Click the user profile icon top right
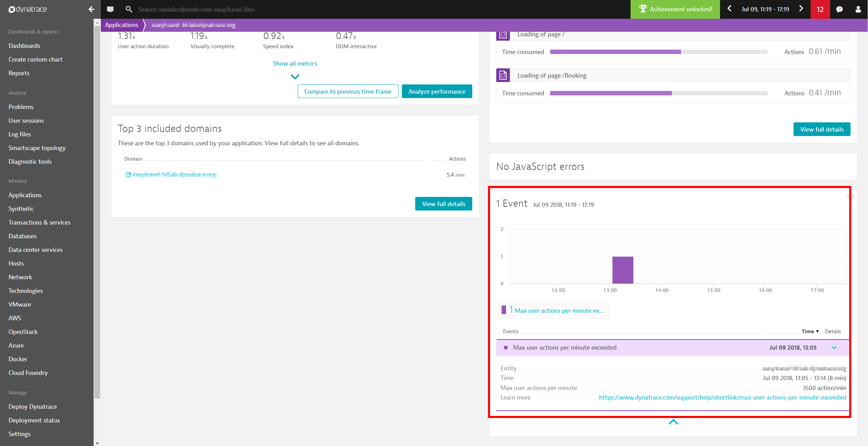Screen dimensions: 868x446 tap(857, 9)
